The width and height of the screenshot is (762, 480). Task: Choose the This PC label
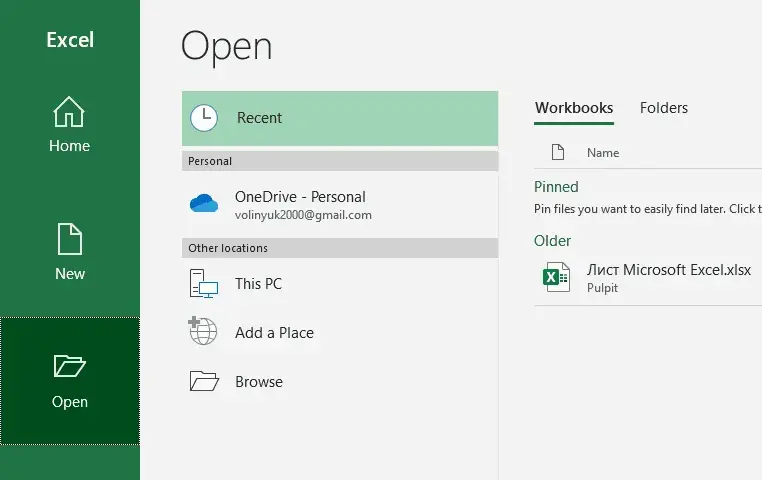(x=259, y=284)
